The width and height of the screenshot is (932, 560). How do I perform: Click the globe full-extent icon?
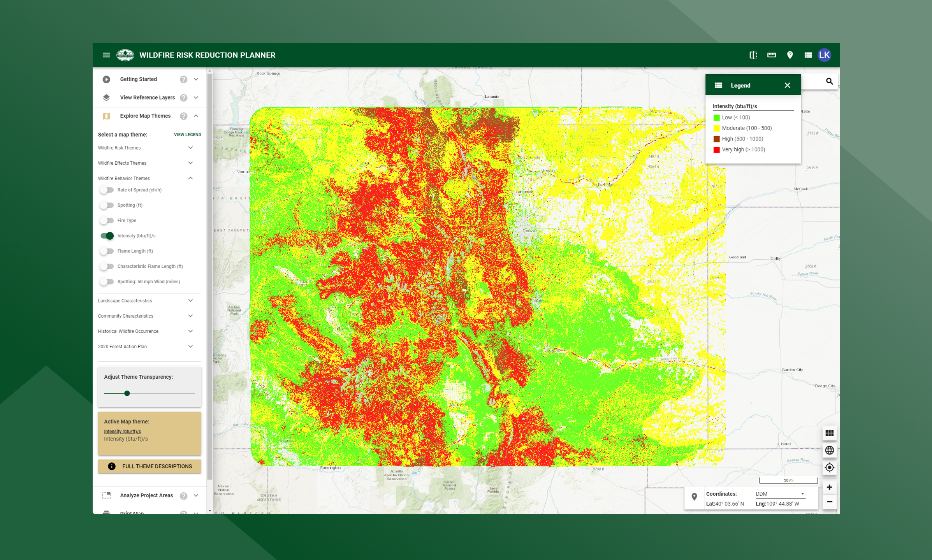pos(829,450)
